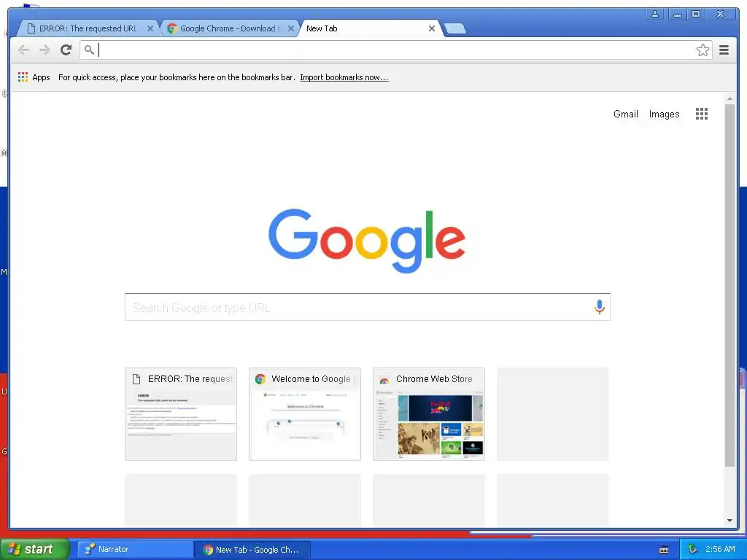Screen dimensions: 747x560
Task: Open the Chrome hamburger menu
Action: point(724,50)
